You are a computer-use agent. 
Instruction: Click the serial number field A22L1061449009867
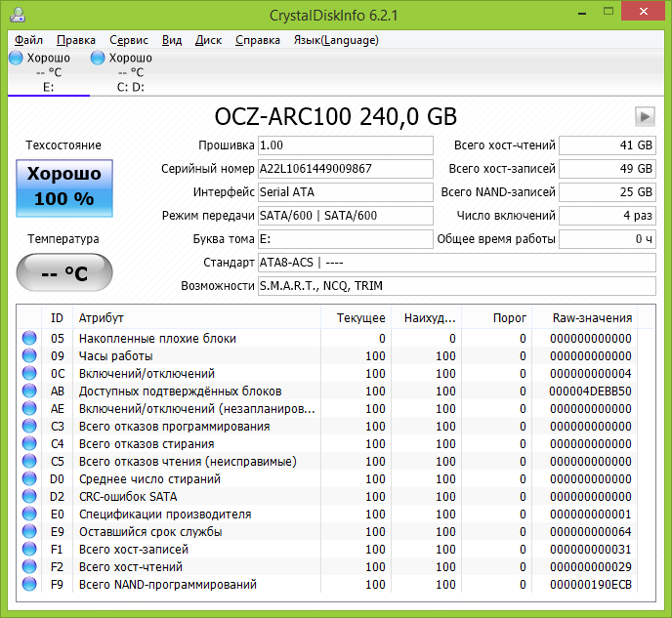pyautogui.click(x=346, y=169)
